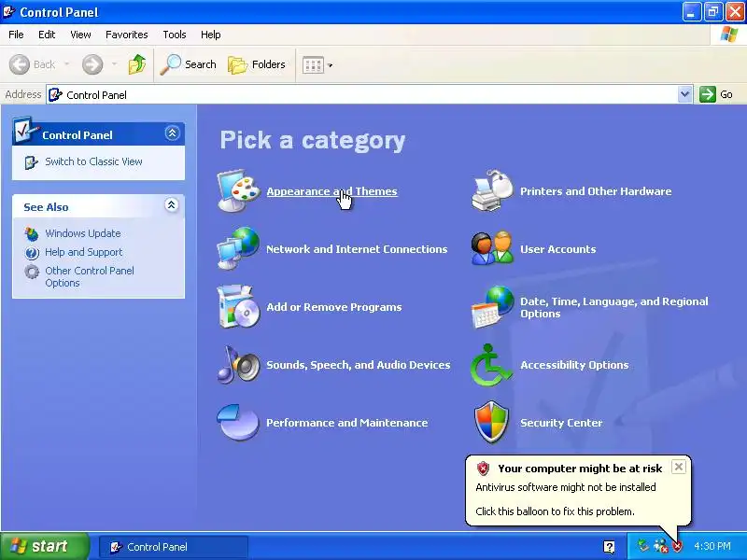
Task: Close the computer at risk balloon
Action: 679,467
